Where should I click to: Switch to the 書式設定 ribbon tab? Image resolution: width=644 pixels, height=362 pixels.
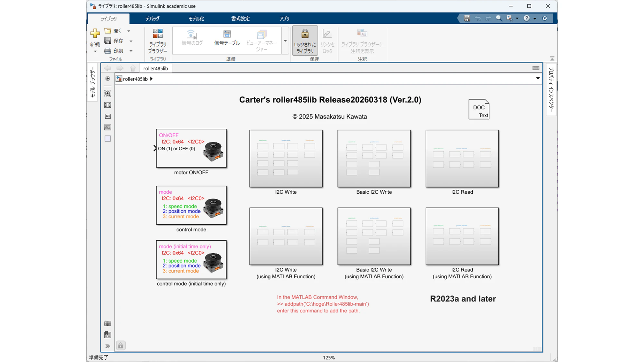(x=240, y=19)
